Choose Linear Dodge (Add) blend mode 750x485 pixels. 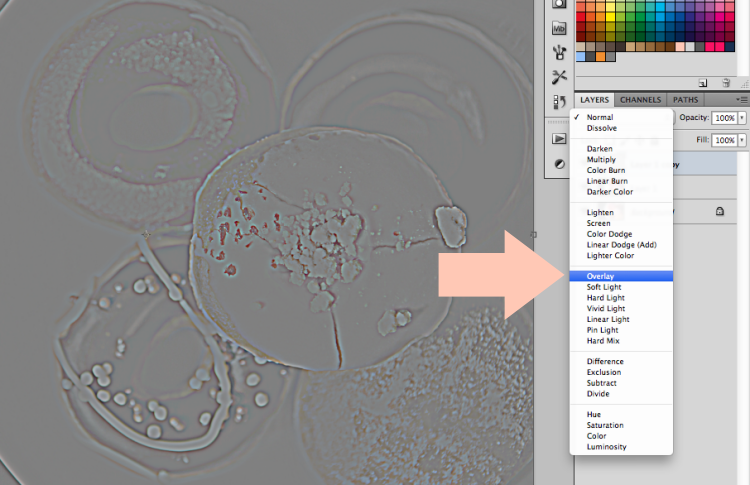click(621, 245)
